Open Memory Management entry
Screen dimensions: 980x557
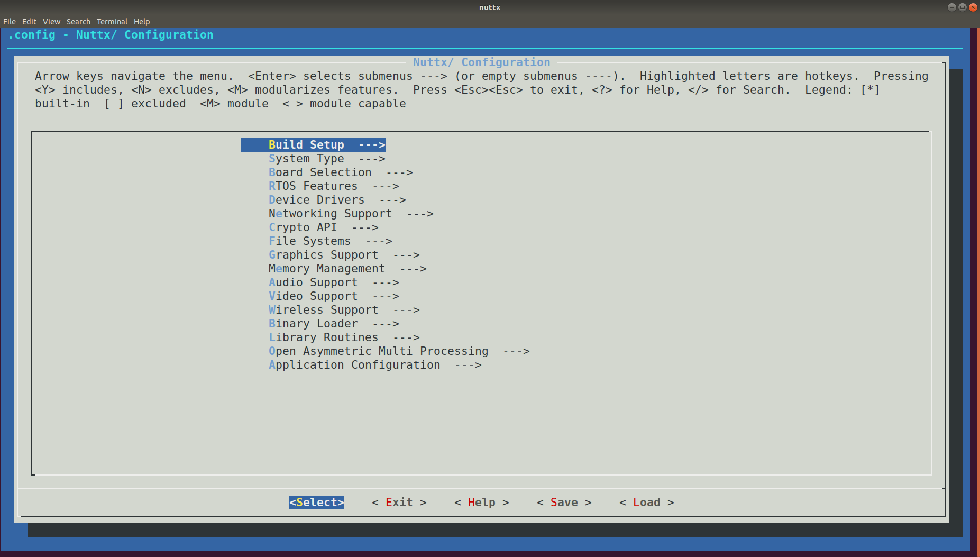(x=347, y=269)
